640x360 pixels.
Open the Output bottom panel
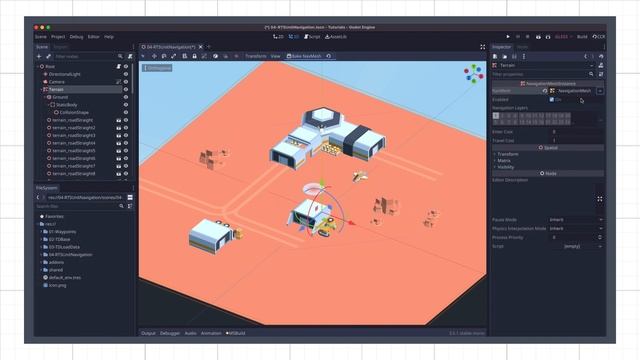pyautogui.click(x=148, y=333)
